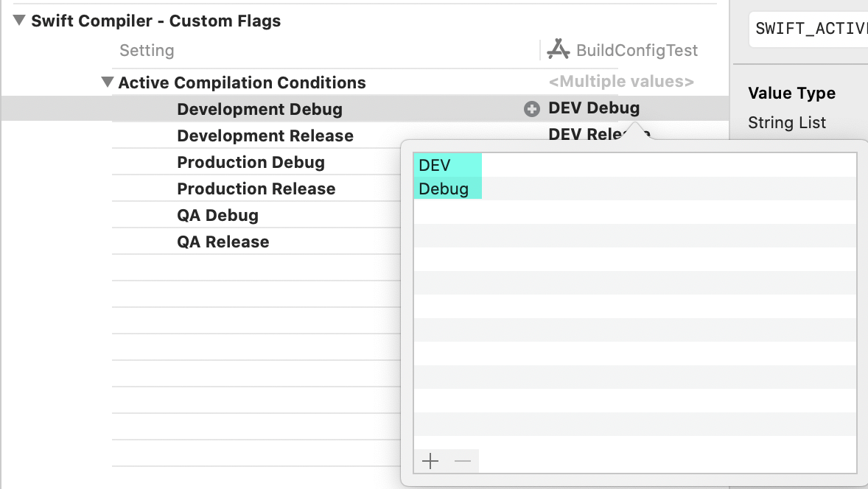Select the Production Debug configuration row
The height and width of the screenshot is (489, 868).
click(251, 162)
